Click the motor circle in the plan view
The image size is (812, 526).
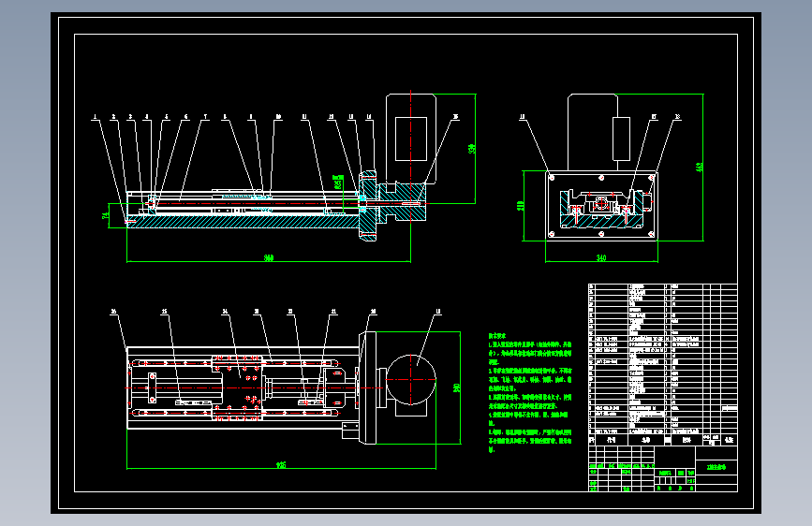coord(411,379)
